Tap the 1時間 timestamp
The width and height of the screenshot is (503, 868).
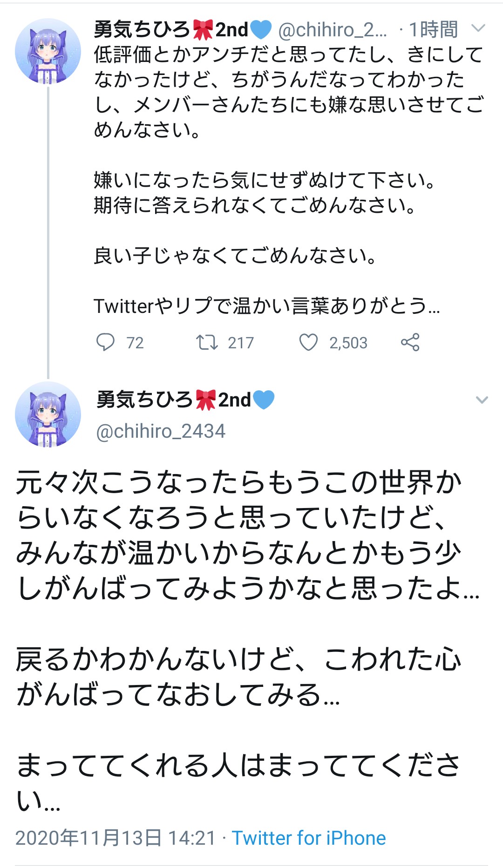click(x=433, y=30)
